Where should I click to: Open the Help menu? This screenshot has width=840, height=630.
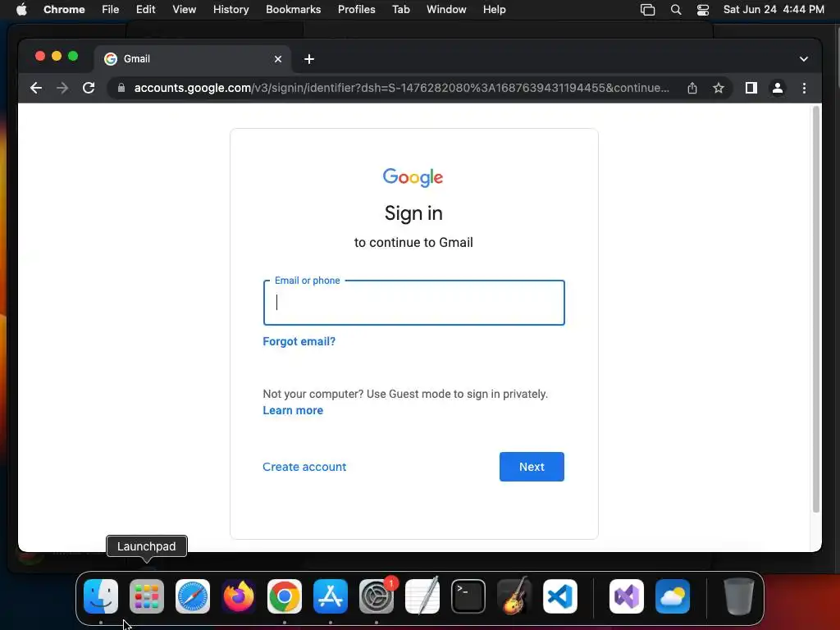[494, 10]
